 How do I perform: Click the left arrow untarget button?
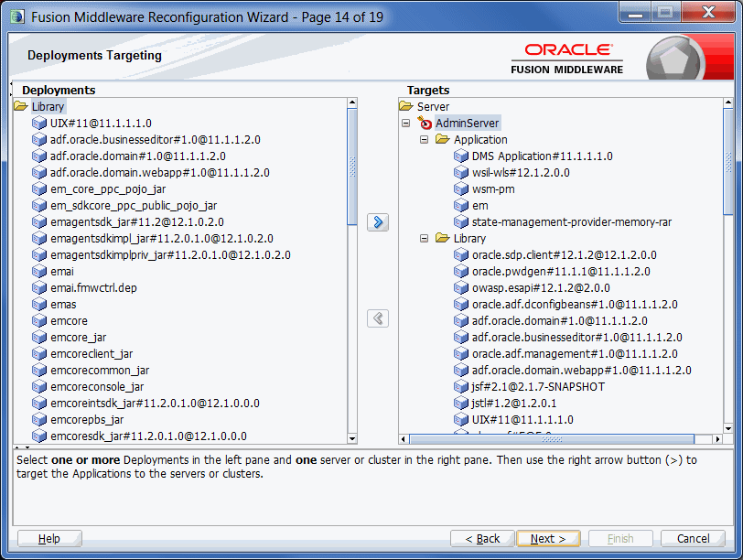tap(378, 318)
